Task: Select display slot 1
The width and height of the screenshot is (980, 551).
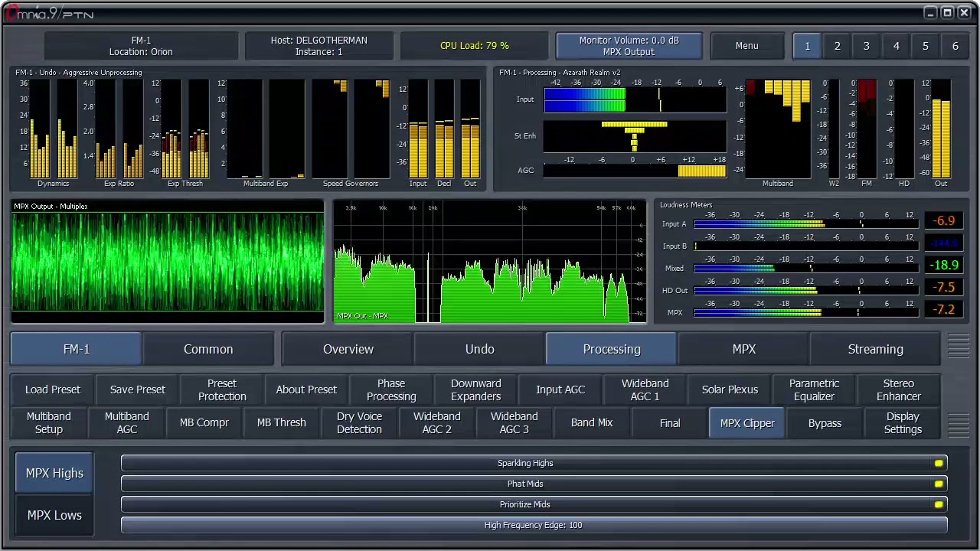Action: coord(807,46)
